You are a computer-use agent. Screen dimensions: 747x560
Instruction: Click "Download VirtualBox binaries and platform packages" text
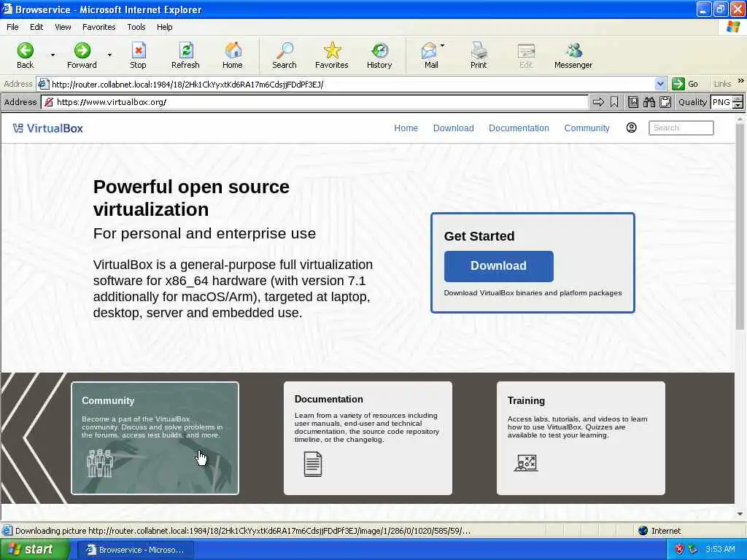tap(533, 293)
